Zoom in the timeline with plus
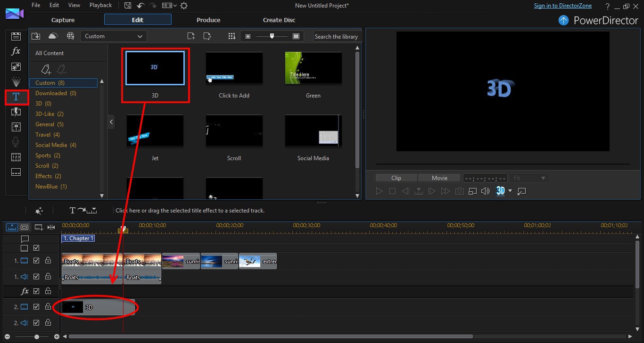 [57, 337]
